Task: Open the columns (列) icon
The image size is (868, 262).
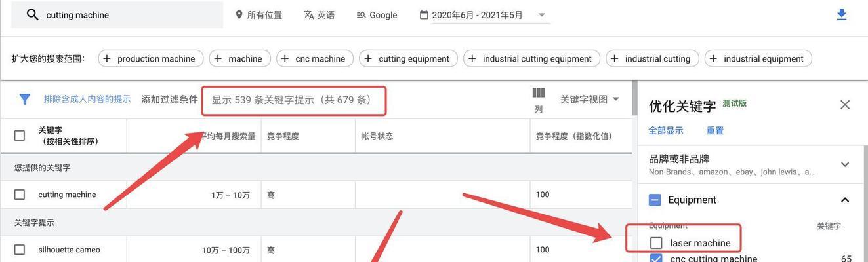Action: (x=539, y=100)
